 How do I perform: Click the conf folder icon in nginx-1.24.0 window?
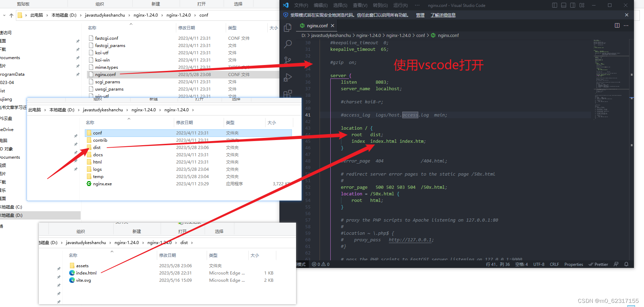coord(89,133)
